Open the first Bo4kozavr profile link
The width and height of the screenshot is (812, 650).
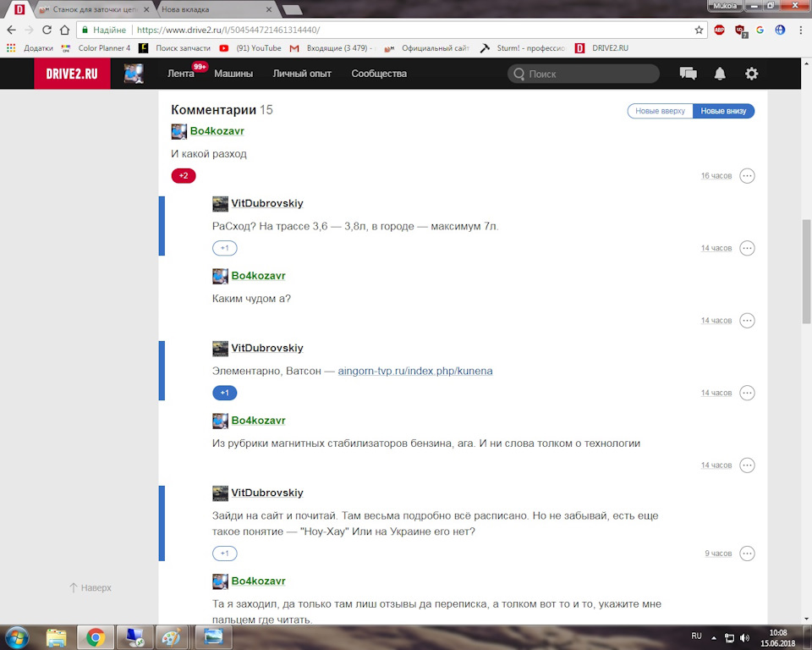tap(217, 131)
